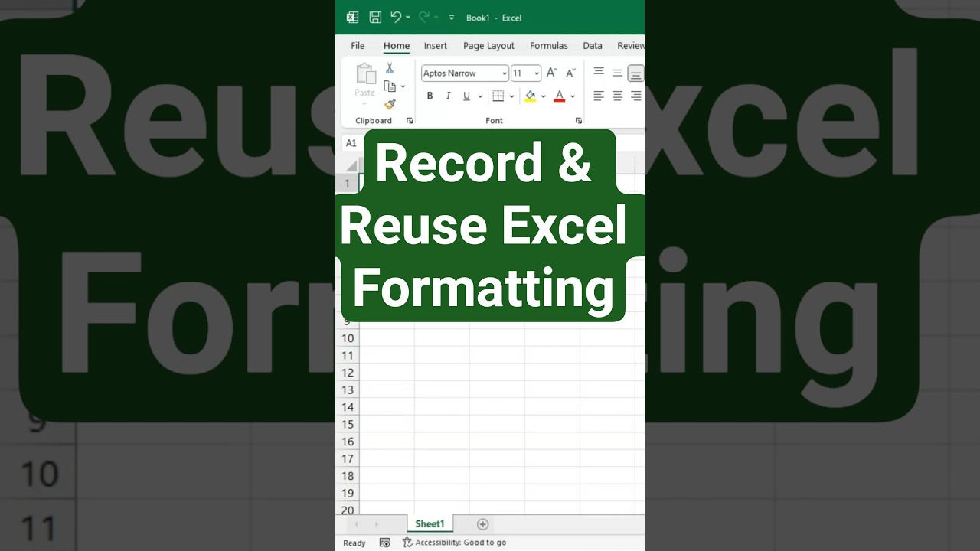Click Accessibility: Good to go status
Viewport: 980px width, 551px height.
pos(455,543)
